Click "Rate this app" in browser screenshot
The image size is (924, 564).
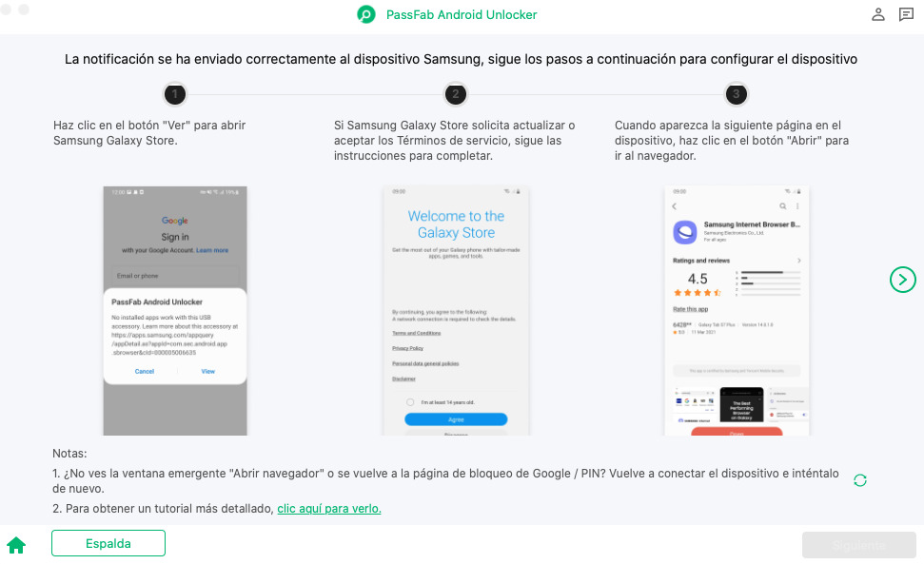(x=691, y=309)
